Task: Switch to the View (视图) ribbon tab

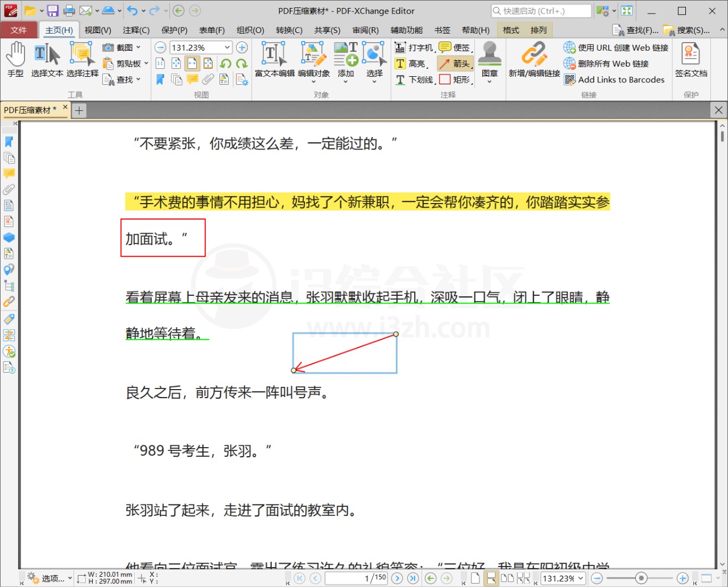Action: pyautogui.click(x=98, y=30)
